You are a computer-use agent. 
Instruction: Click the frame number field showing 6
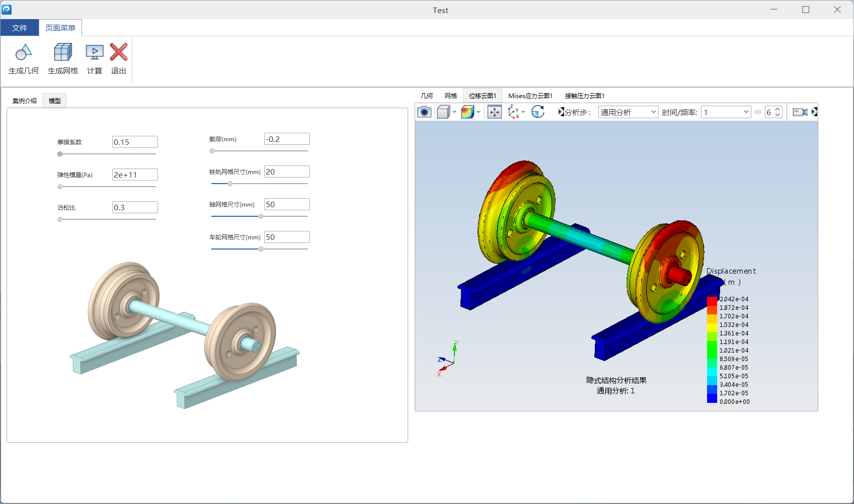click(769, 112)
